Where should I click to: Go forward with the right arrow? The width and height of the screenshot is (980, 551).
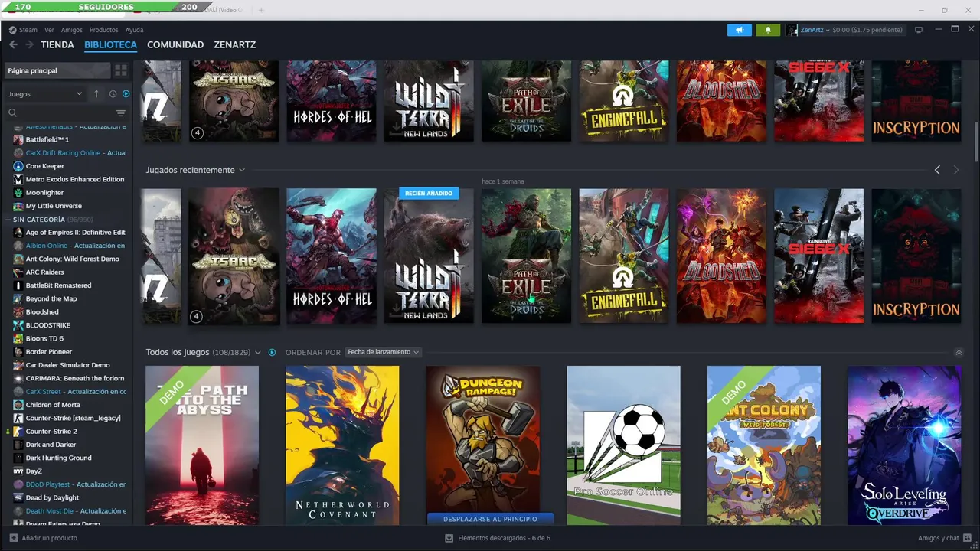tap(29, 44)
